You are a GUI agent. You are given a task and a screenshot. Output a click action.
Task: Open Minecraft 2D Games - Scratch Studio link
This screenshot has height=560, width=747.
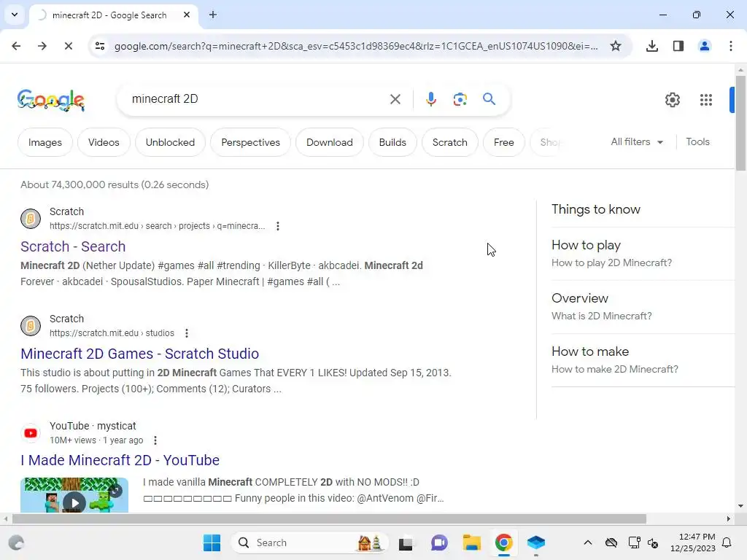point(139,354)
